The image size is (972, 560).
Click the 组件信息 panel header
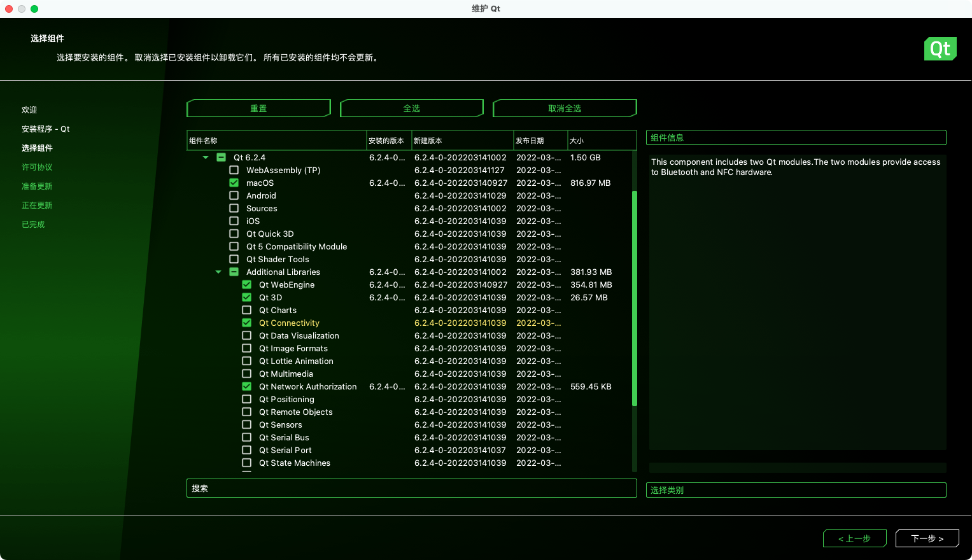coord(796,137)
